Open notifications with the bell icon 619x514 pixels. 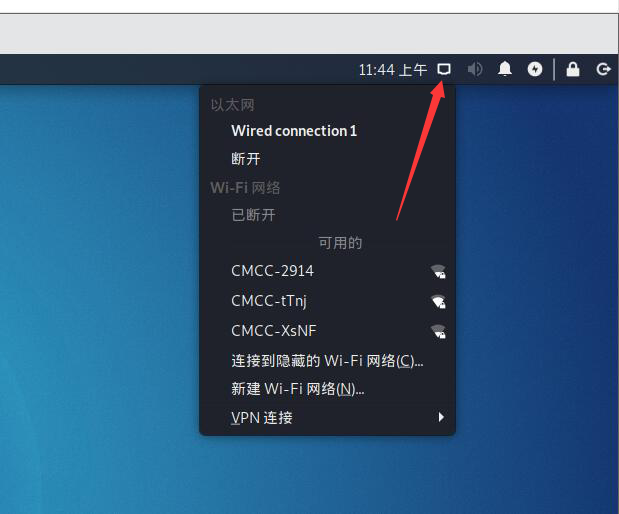pos(505,69)
